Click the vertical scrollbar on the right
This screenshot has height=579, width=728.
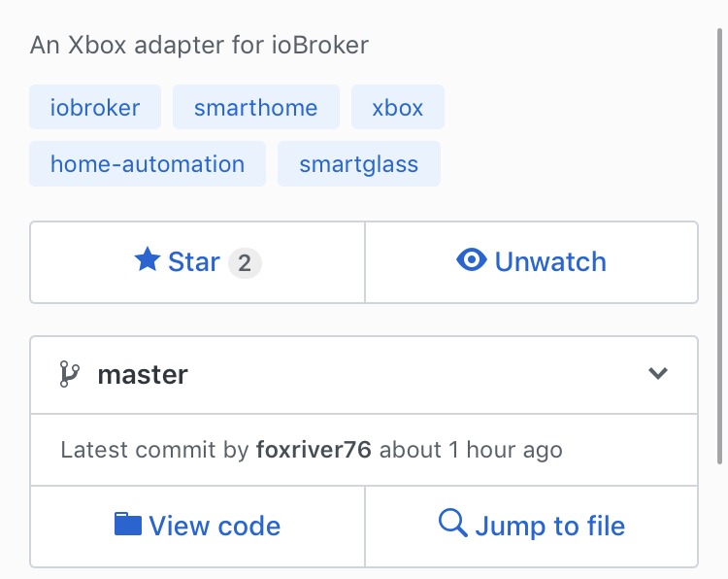tap(719, 247)
